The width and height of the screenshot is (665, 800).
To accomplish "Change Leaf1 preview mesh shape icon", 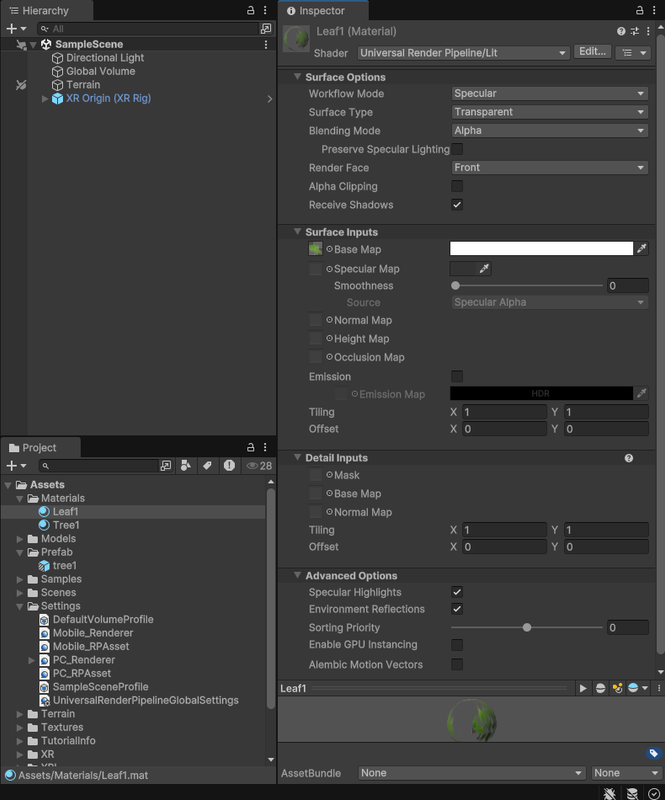I will [x=601, y=688].
